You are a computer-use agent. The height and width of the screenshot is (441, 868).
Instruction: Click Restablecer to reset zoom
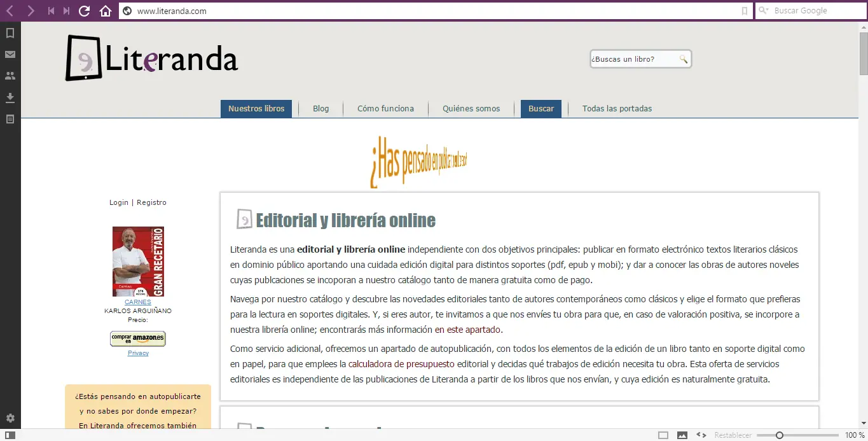point(733,435)
